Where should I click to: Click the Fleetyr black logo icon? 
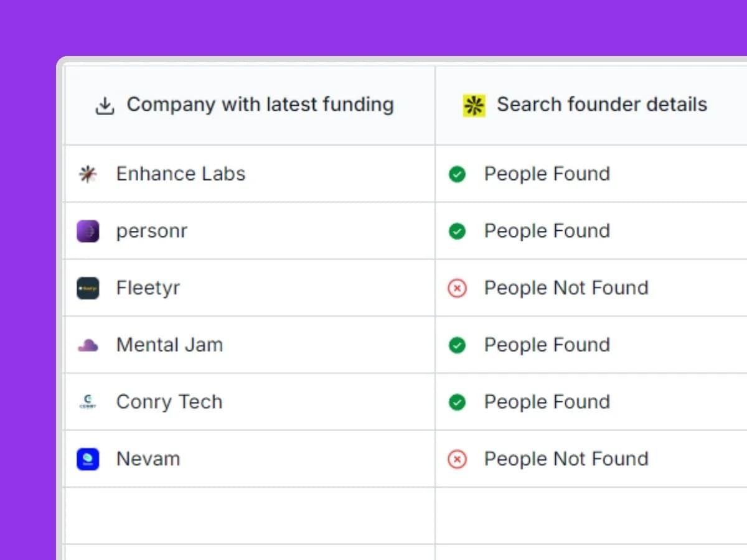(87, 287)
